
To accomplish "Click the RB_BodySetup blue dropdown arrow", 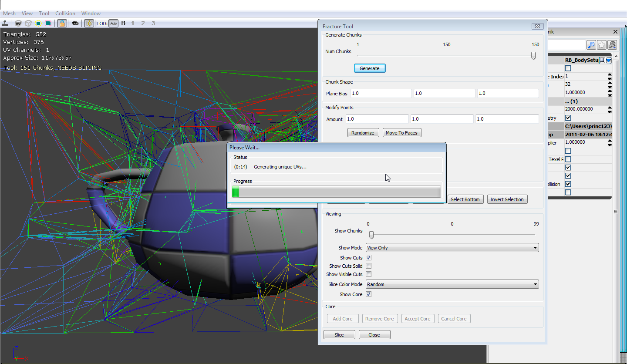I will 609,60.
